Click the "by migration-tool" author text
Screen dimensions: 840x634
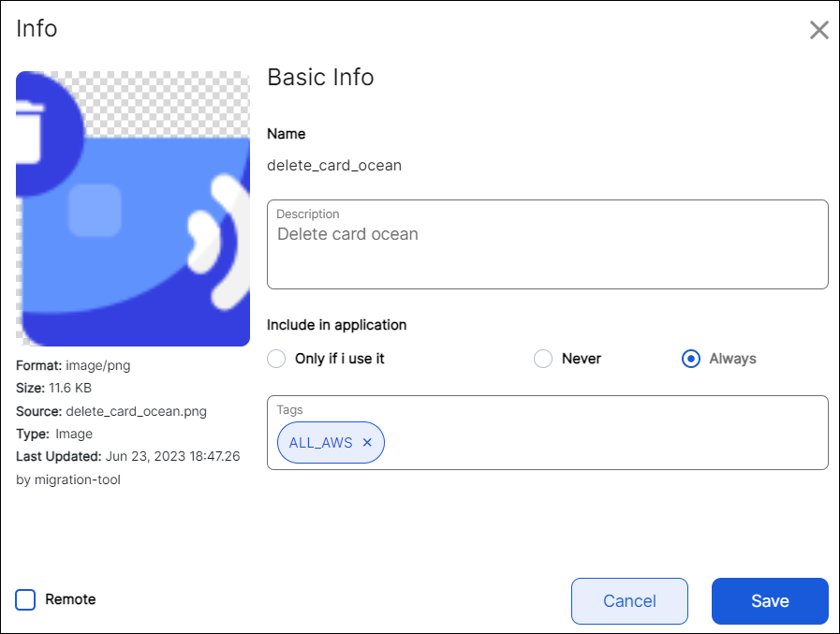pos(68,479)
